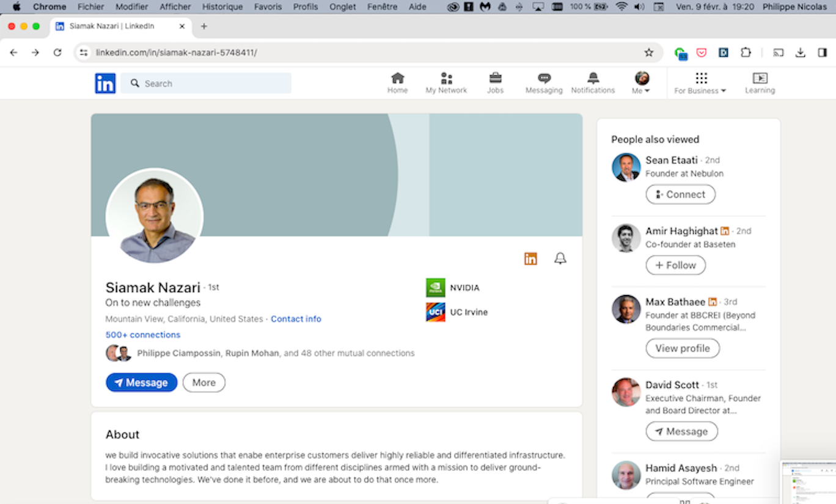
Task: Click Amir Haghighat's name
Action: [x=681, y=231]
